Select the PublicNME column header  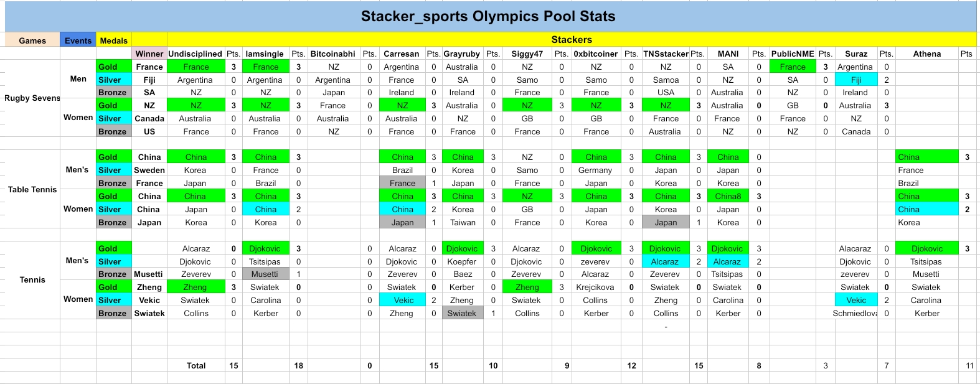(793, 54)
